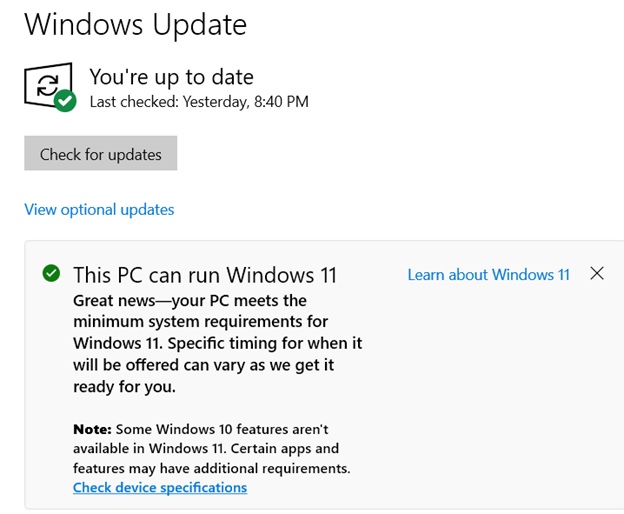Screen dimensions: 624x514
Task: Click the 'ready for you.' text line
Action: (x=125, y=386)
